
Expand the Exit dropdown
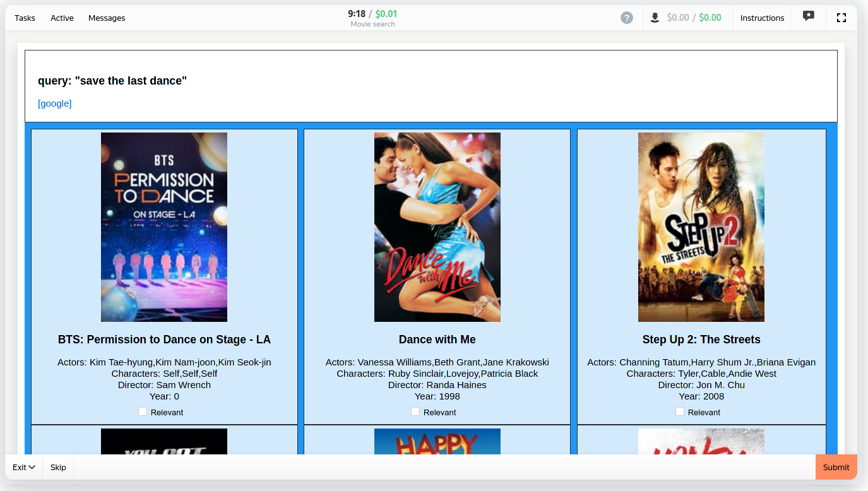(x=24, y=467)
